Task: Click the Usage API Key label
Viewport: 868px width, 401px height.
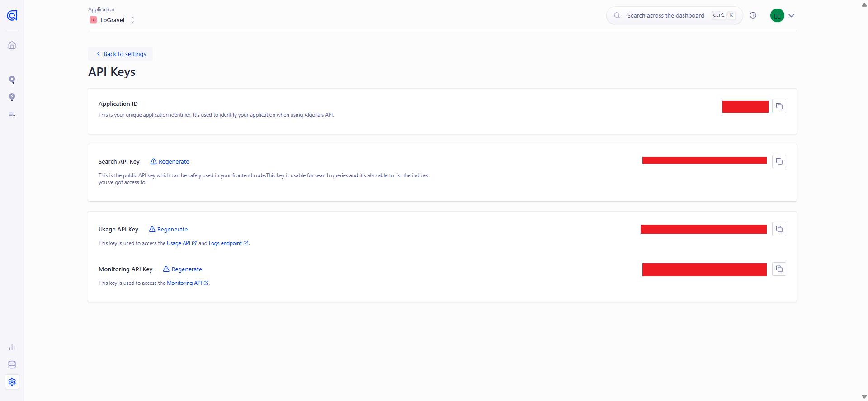Action: pyautogui.click(x=118, y=229)
